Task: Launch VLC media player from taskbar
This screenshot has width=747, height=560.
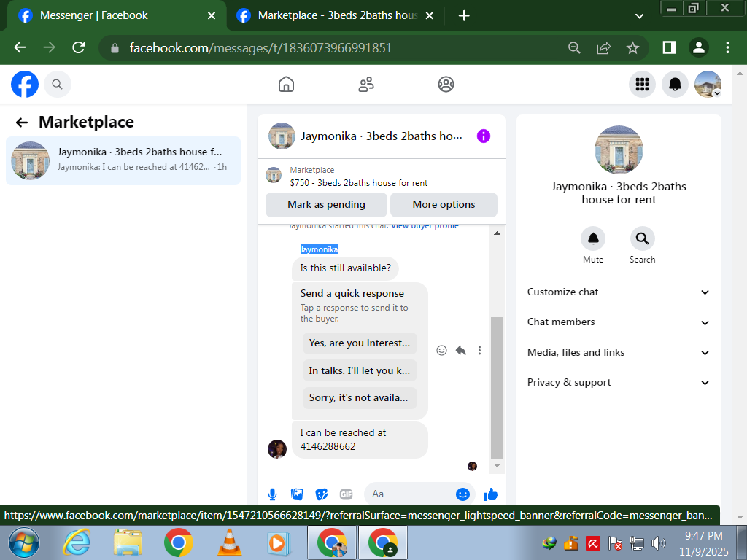Action: pos(229,542)
